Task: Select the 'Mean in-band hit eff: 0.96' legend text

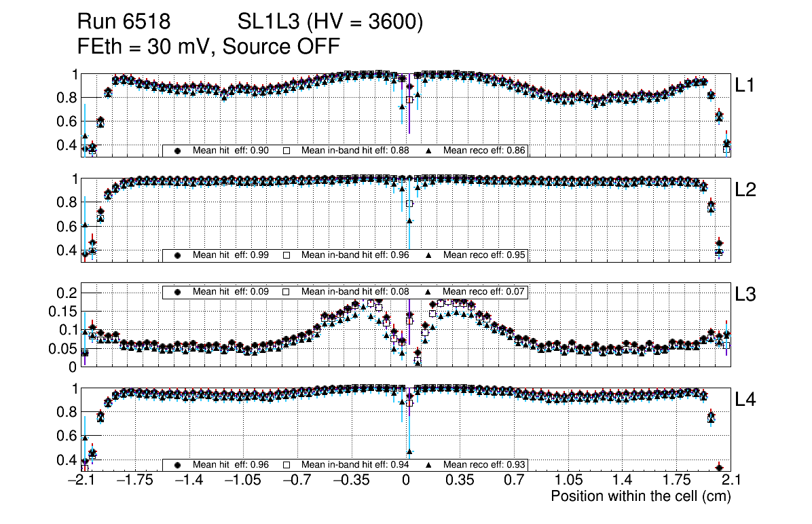Action: click(354, 255)
